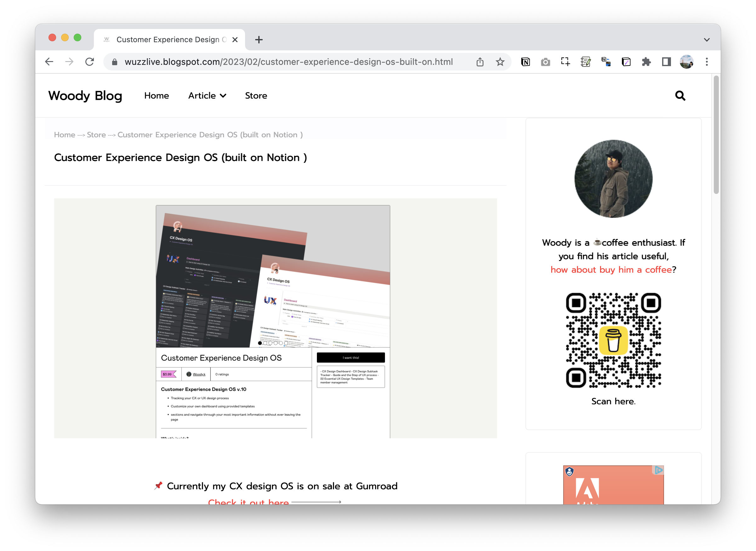Go to the Home nav item
This screenshot has width=756, height=551.
tap(157, 96)
